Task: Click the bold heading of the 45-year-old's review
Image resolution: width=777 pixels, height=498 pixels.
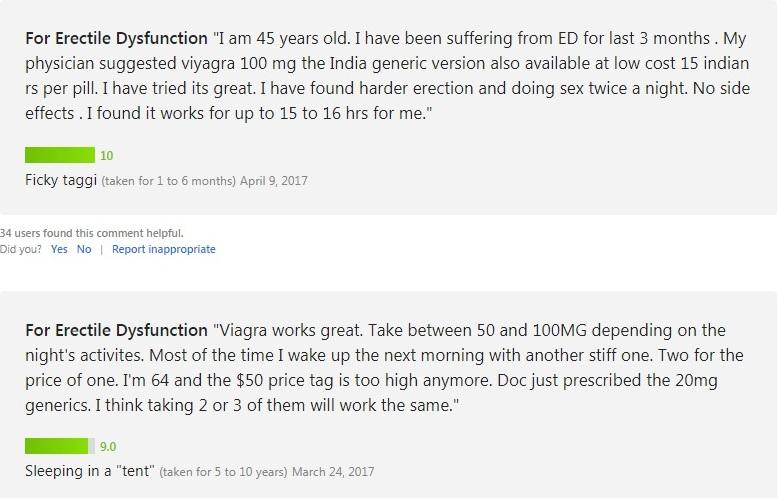Action: (x=116, y=38)
